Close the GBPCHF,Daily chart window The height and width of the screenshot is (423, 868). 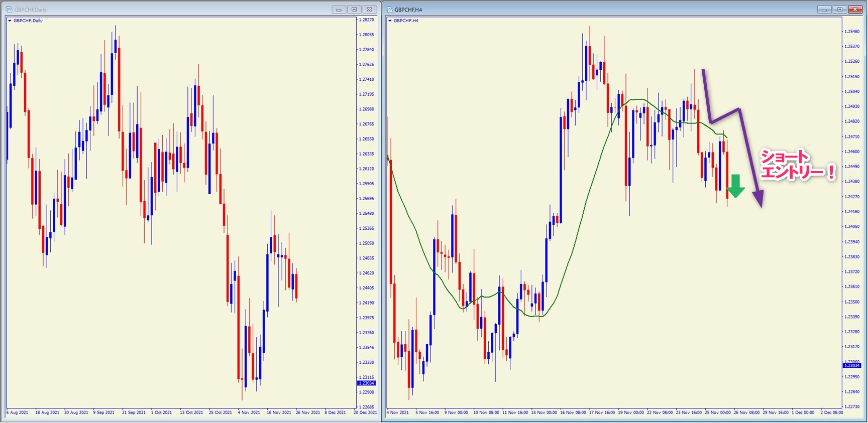click(x=370, y=10)
